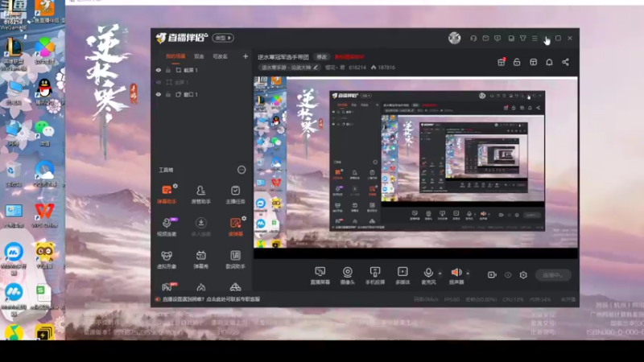This screenshot has height=362, width=644.
Task: Toggle the lock on the 窗口 1 source
Action: pos(168,94)
